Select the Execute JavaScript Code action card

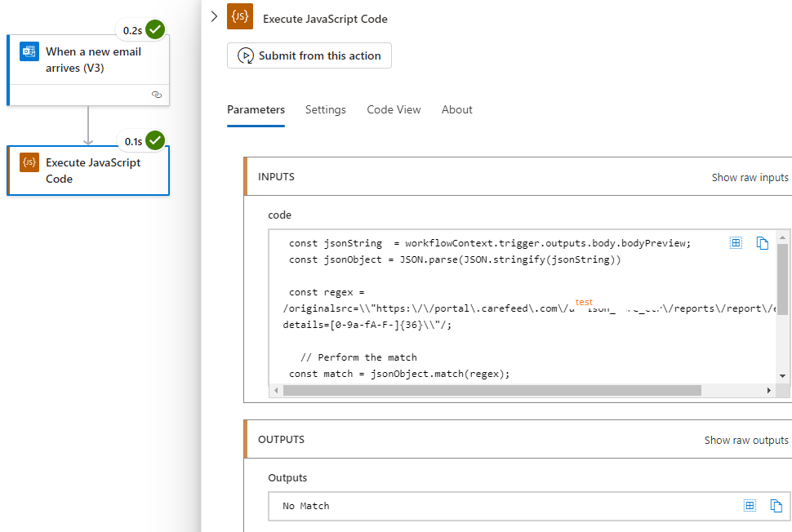[x=88, y=171]
